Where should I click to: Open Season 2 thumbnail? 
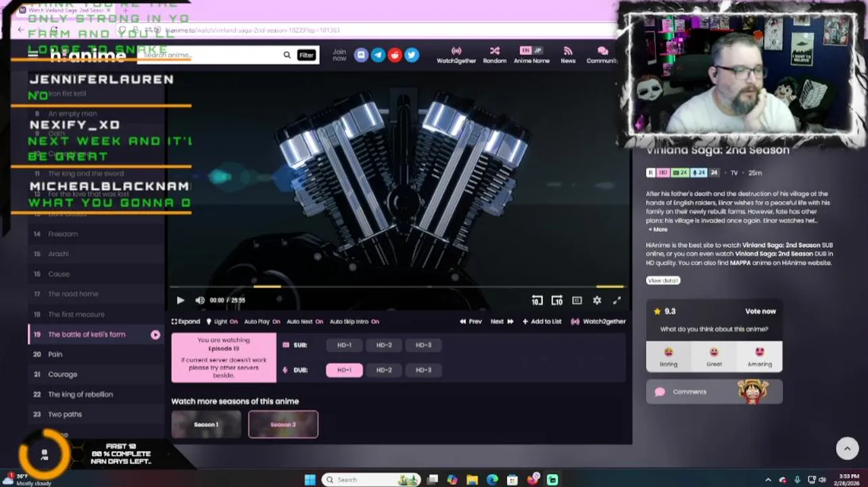click(x=283, y=425)
